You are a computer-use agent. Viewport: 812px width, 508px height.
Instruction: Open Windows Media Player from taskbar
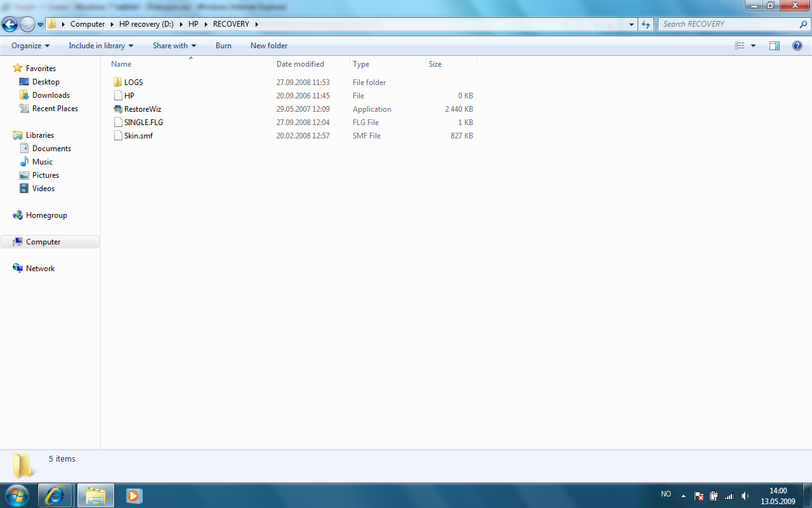tap(133, 495)
